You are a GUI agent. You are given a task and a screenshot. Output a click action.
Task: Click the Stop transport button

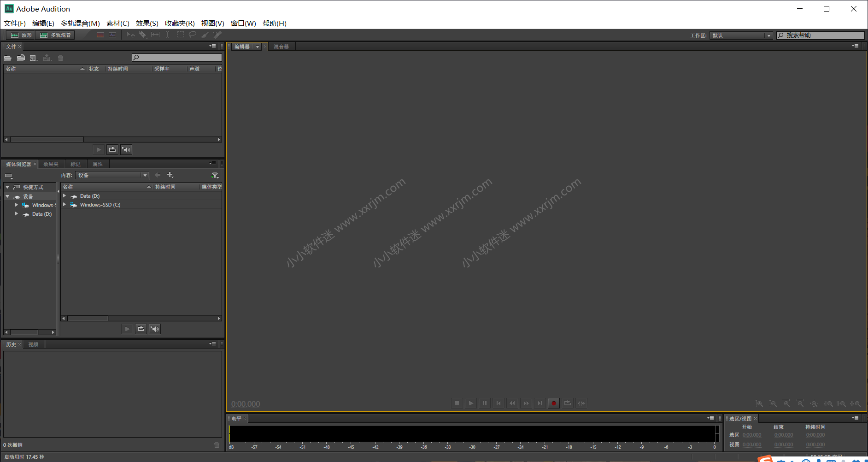coord(457,403)
